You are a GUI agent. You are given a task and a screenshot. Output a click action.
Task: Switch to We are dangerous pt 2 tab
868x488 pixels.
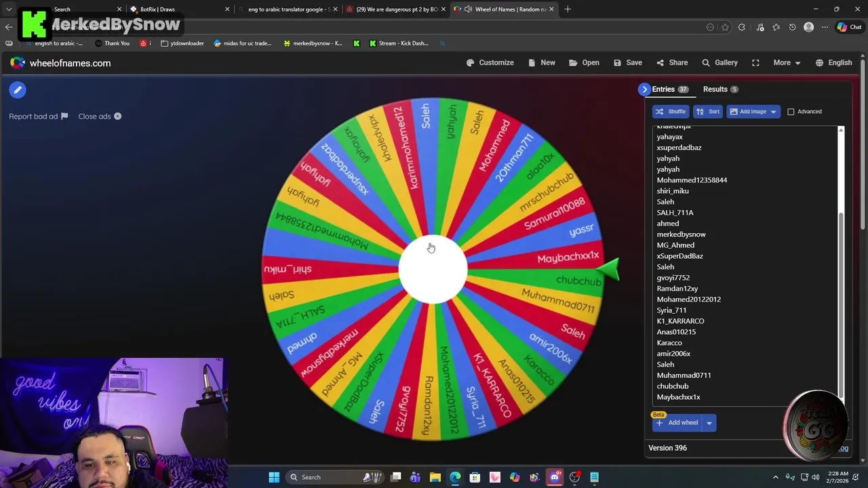click(x=397, y=9)
